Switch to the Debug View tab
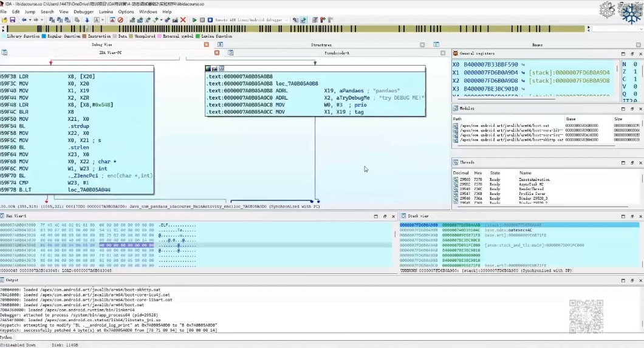Image resolution: width=644 pixels, height=348 pixels. (102, 45)
